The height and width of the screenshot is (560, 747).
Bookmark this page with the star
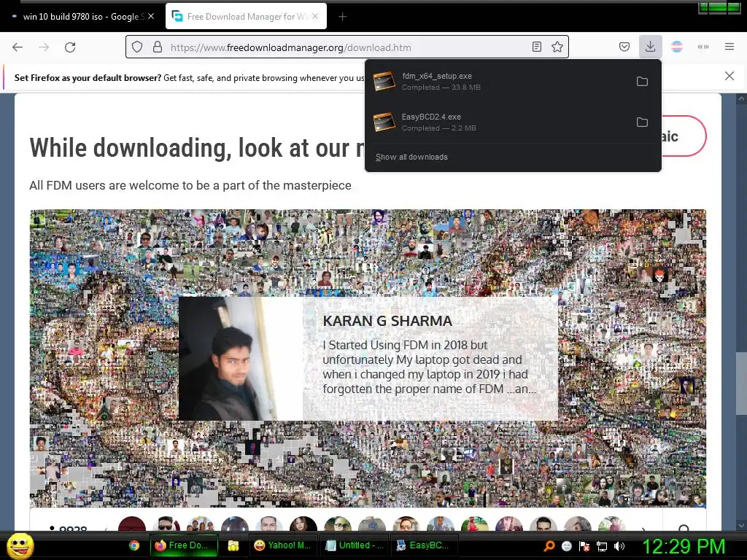(557, 47)
